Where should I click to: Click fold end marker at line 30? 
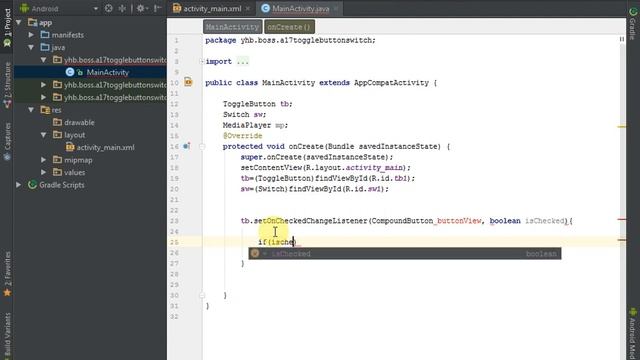point(202,295)
